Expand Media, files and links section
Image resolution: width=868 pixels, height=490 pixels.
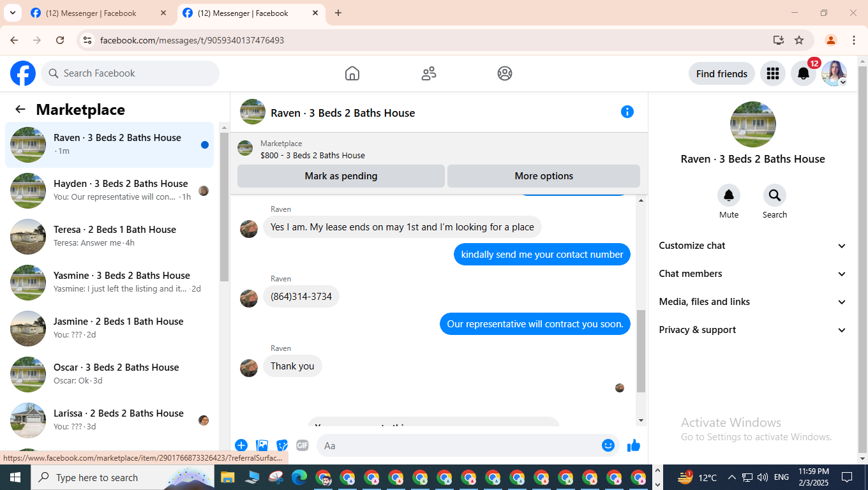(753, 302)
